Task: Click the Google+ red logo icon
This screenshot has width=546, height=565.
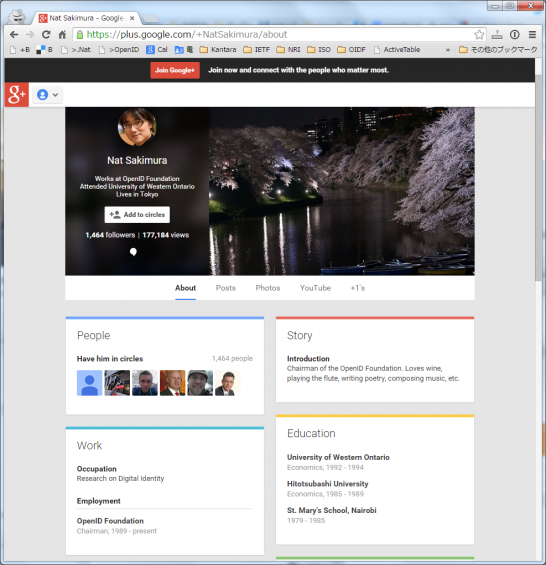Action: (x=17, y=94)
